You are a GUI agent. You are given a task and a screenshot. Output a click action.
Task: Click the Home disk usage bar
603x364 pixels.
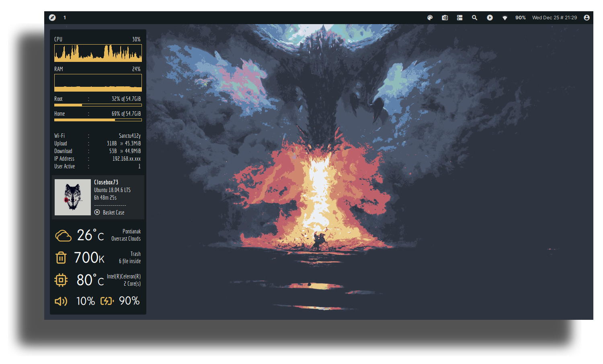pyautogui.click(x=98, y=120)
